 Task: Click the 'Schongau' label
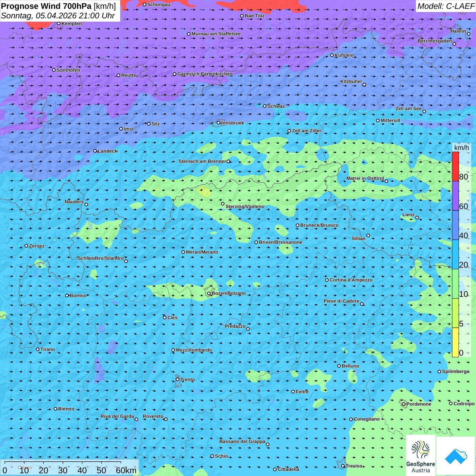(159, 4)
